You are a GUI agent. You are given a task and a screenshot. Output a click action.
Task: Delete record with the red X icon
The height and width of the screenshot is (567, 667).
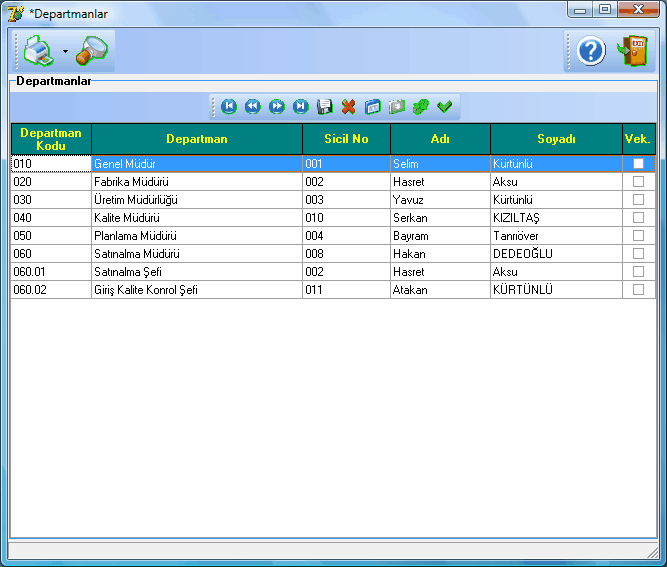click(349, 106)
